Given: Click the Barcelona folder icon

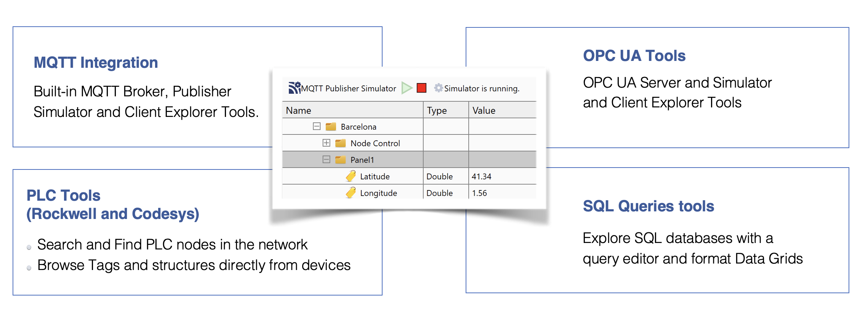Looking at the screenshot, I should pos(331,126).
